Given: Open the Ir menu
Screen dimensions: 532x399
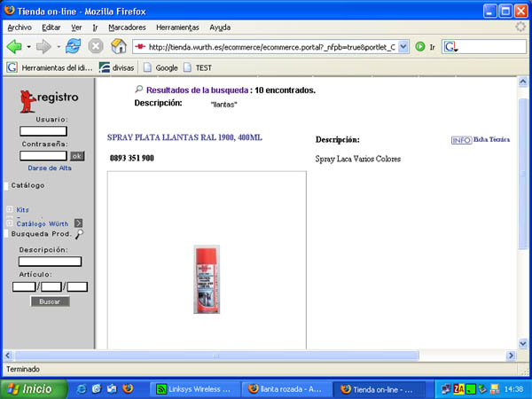Looking at the screenshot, I should [96, 27].
